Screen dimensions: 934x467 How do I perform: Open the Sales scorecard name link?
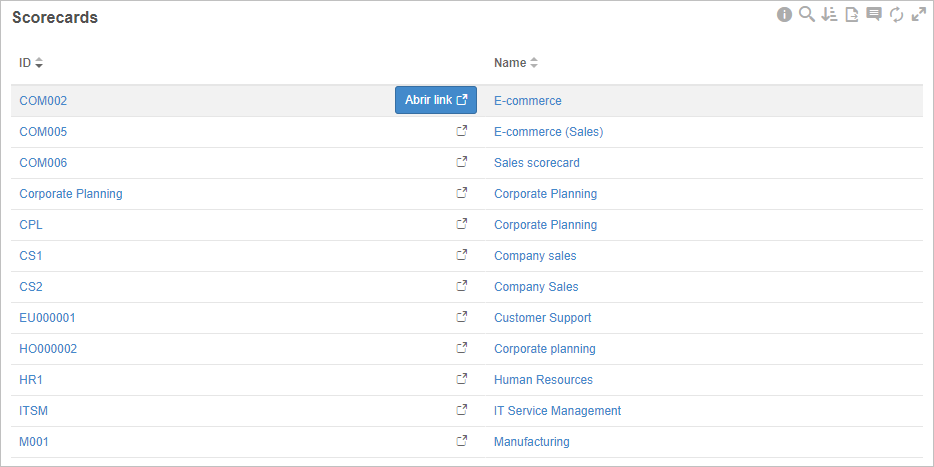(537, 163)
